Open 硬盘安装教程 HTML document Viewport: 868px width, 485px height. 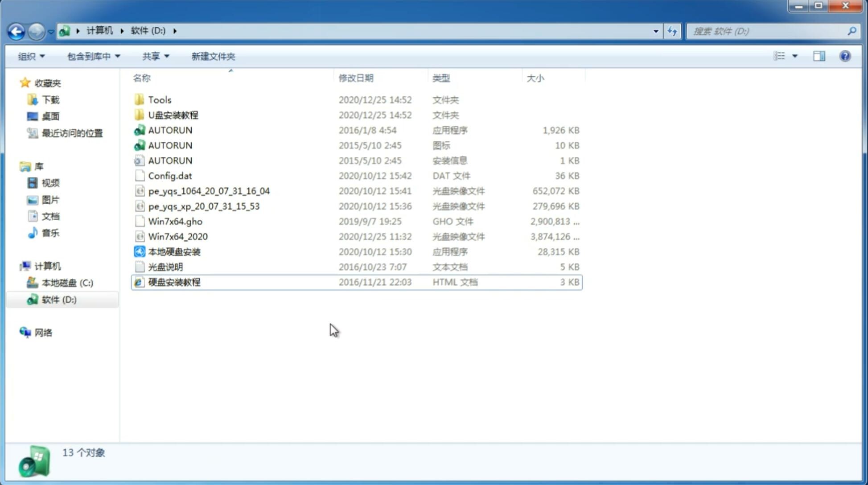coord(174,282)
